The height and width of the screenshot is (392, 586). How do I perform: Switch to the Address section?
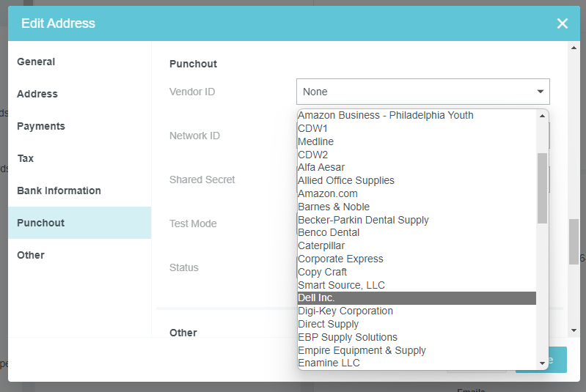coord(37,94)
